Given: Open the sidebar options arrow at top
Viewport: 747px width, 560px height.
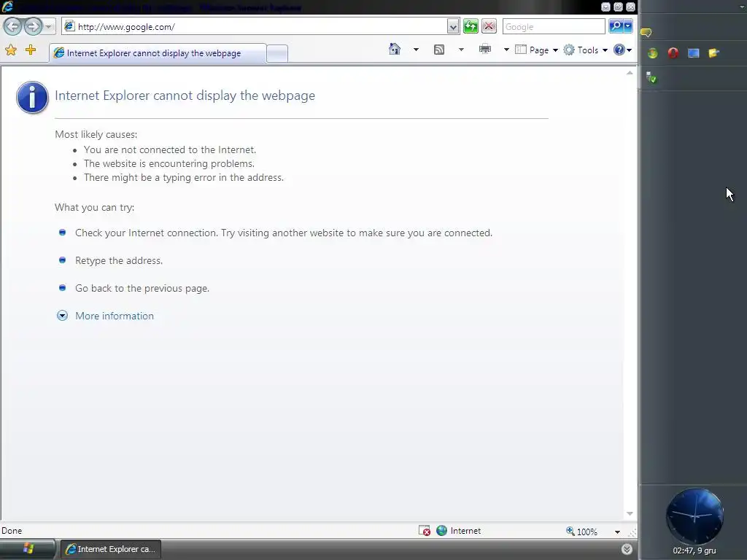Looking at the screenshot, I should [742, 7].
